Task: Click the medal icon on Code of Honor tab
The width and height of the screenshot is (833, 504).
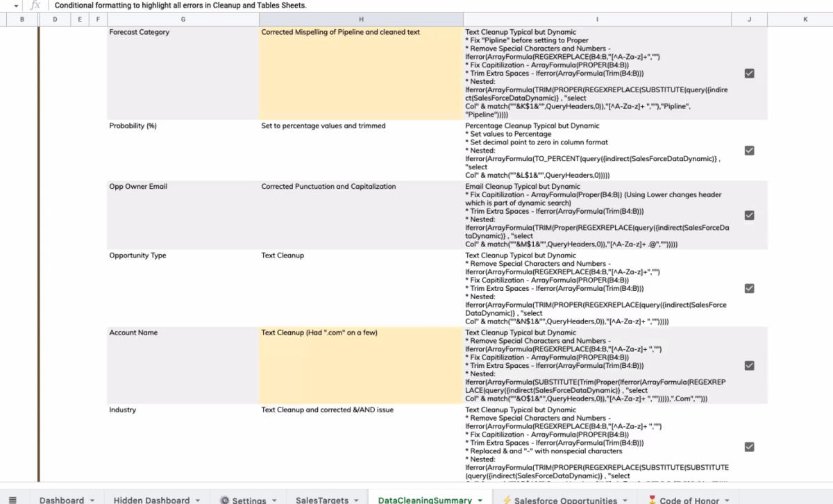Action: click(x=652, y=500)
